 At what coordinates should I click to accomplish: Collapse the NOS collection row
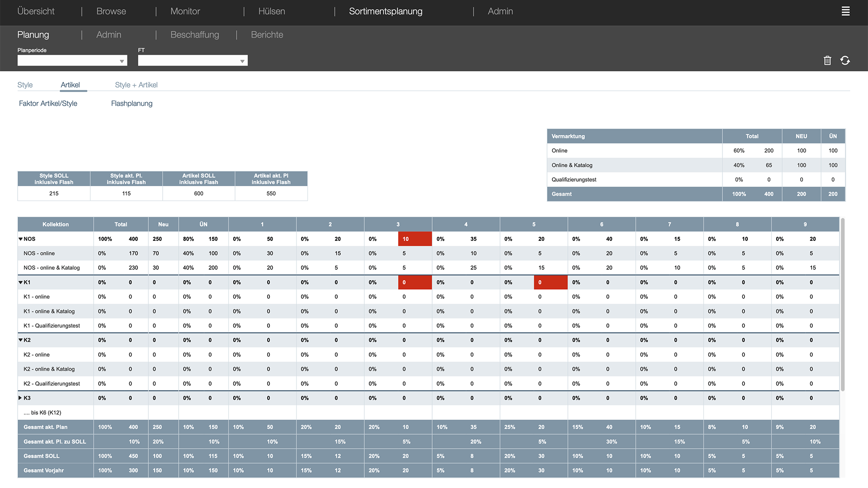(20, 239)
